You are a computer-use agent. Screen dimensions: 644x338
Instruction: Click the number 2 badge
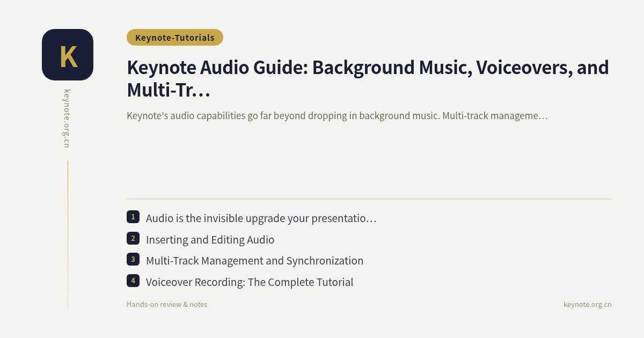click(133, 238)
